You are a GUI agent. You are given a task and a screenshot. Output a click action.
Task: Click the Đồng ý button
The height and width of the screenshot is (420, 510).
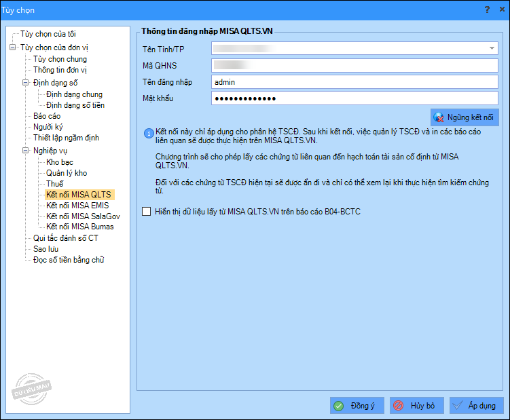(357, 405)
